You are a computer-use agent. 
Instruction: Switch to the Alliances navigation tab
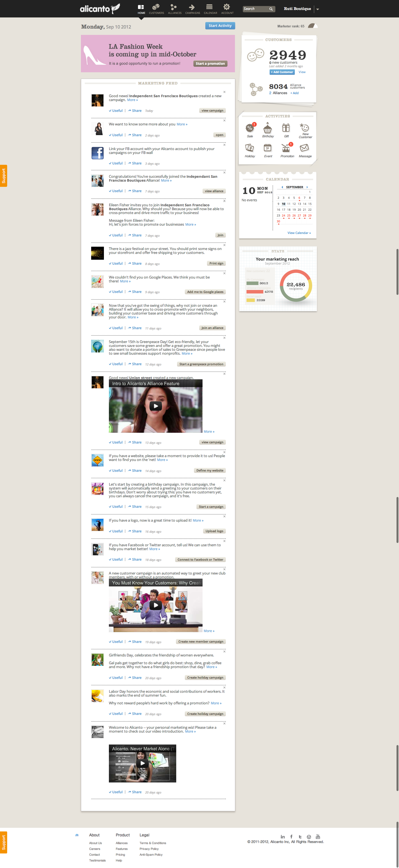175,9
